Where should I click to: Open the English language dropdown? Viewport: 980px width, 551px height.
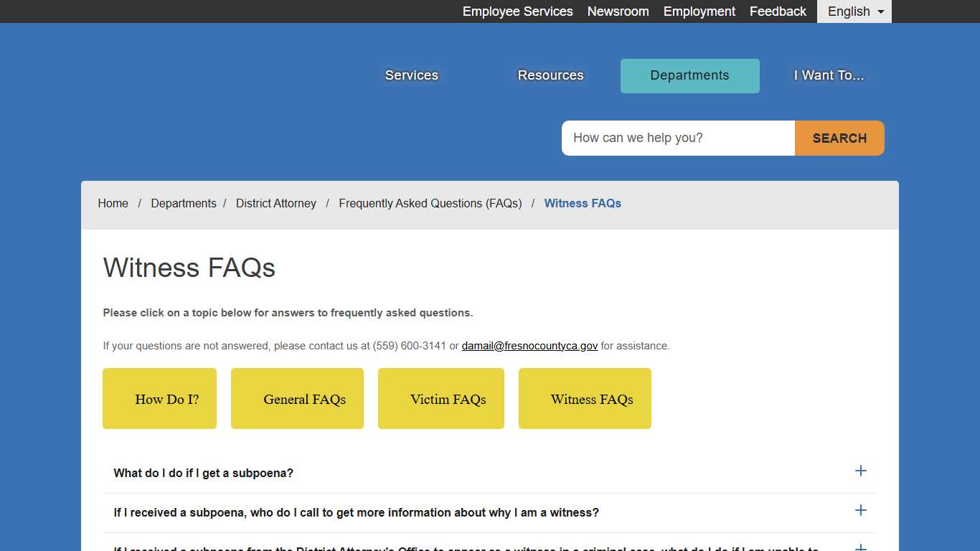click(x=854, y=11)
